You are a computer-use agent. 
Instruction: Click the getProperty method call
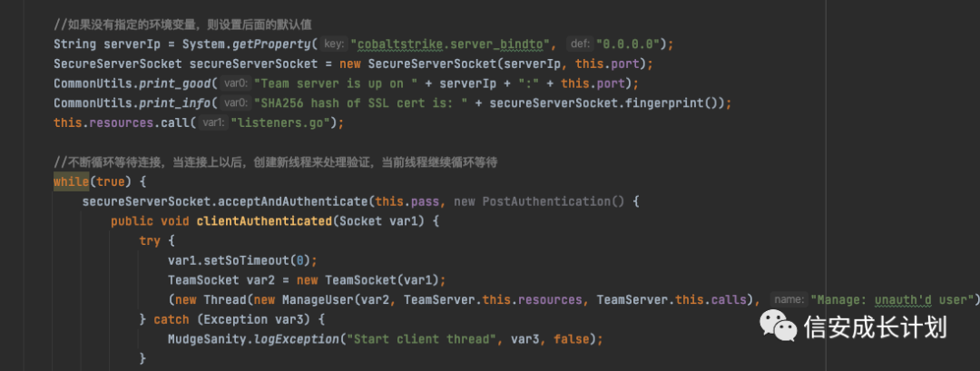click(x=272, y=44)
